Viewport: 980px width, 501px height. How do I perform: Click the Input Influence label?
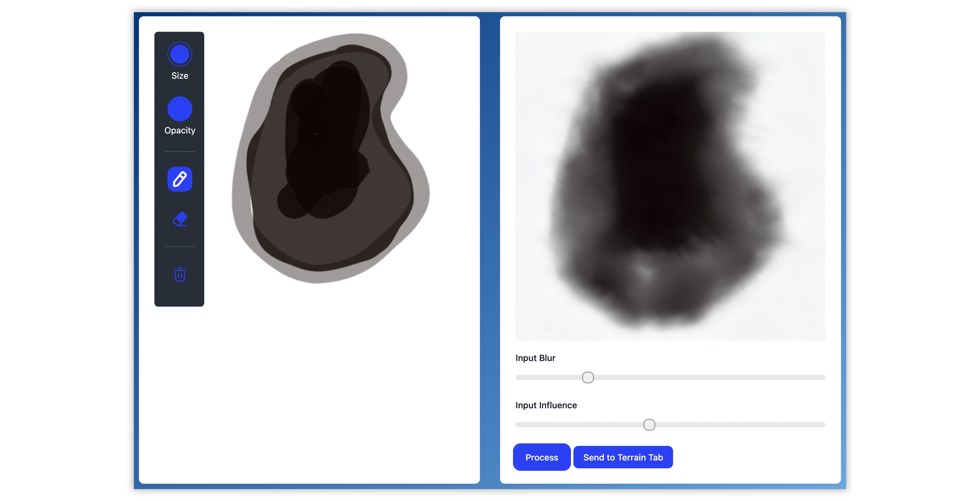click(x=546, y=405)
